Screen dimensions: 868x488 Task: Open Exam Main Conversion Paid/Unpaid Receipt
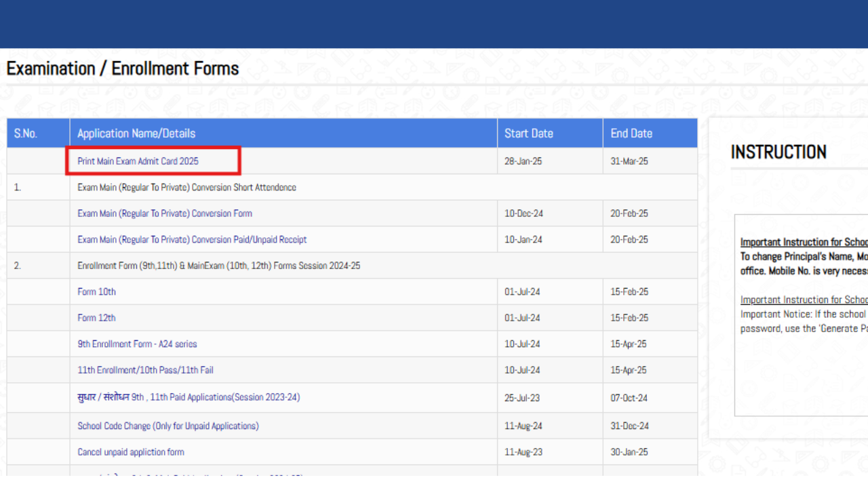[192, 239]
